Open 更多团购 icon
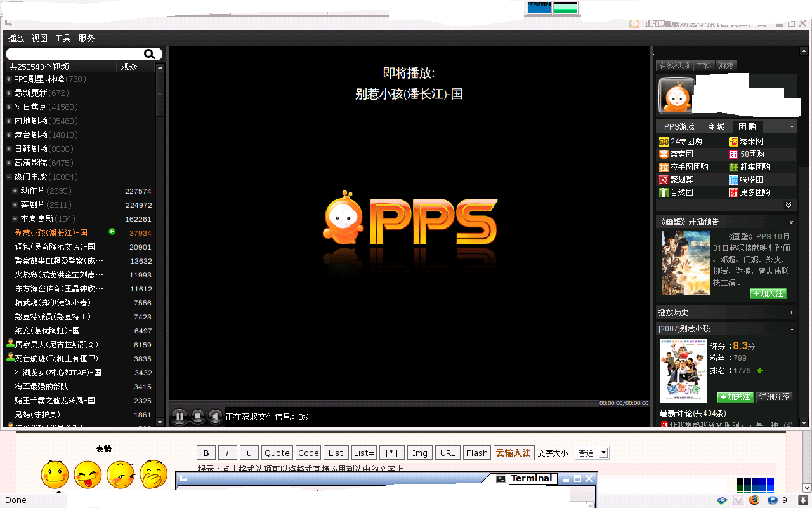Image resolution: width=812 pixels, height=508 pixels. tap(733, 192)
